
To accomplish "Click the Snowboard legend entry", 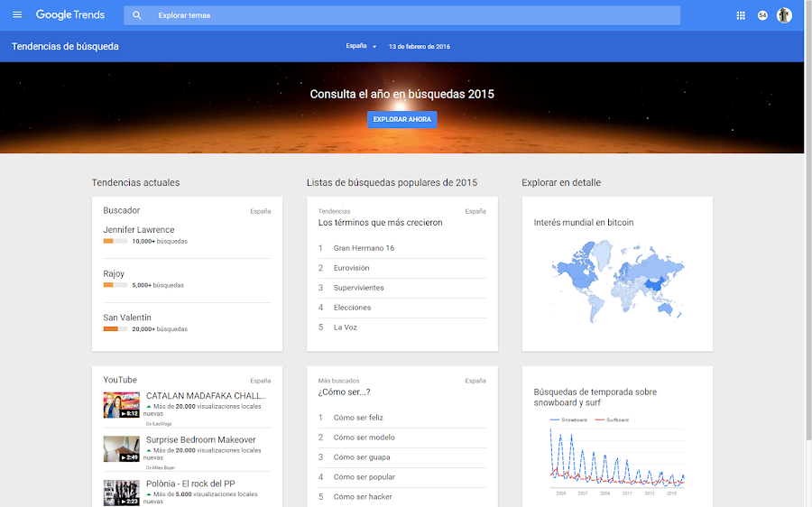I will tap(568, 419).
